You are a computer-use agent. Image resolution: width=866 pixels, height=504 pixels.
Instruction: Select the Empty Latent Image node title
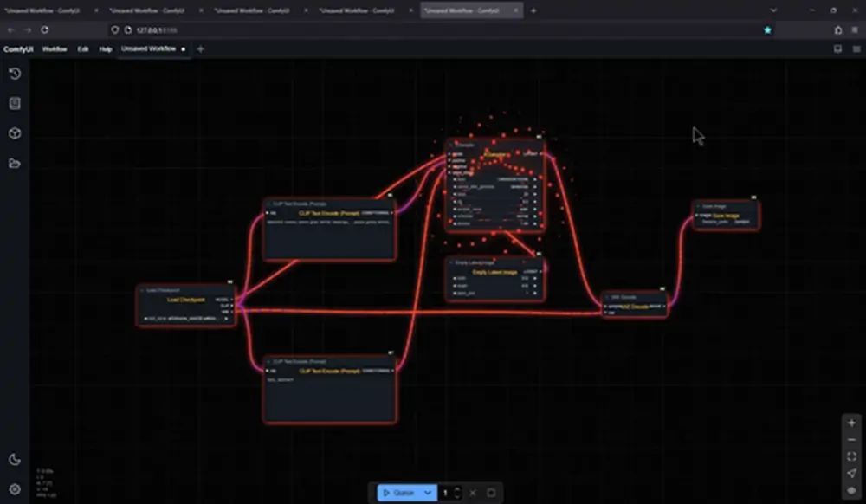pyautogui.click(x=475, y=262)
